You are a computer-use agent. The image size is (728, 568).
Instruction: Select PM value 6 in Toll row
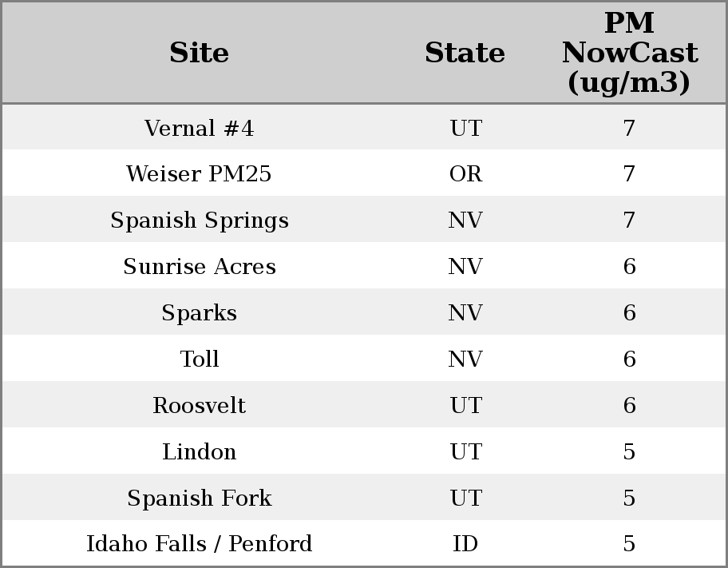coord(629,359)
